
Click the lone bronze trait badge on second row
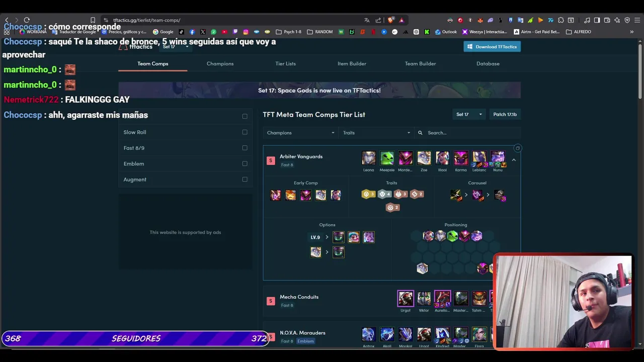coord(392,207)
